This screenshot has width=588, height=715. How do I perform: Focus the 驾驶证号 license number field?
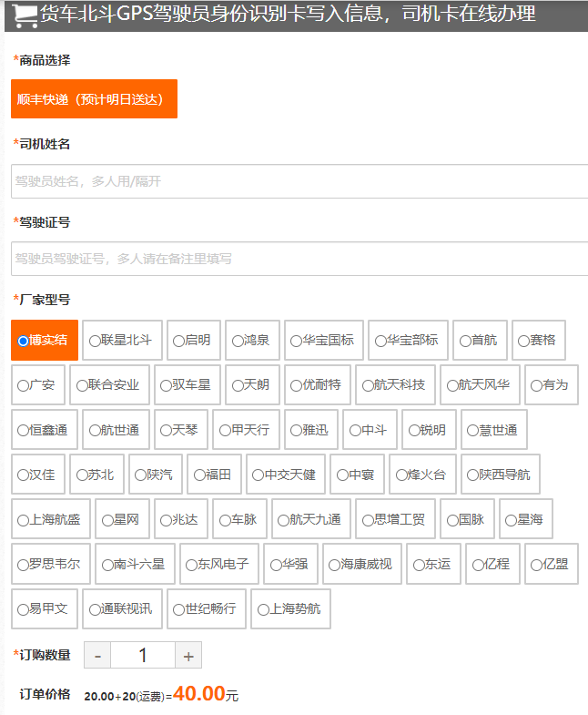299,259
